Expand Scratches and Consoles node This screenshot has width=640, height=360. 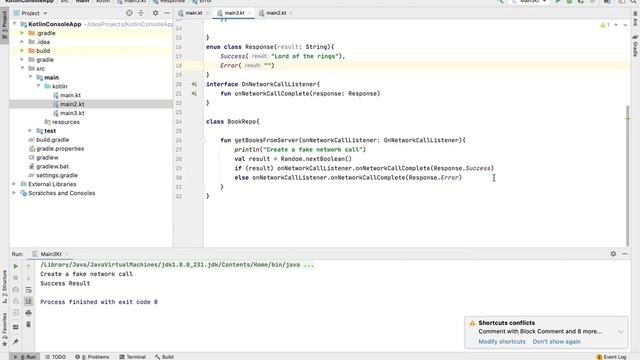14,193
